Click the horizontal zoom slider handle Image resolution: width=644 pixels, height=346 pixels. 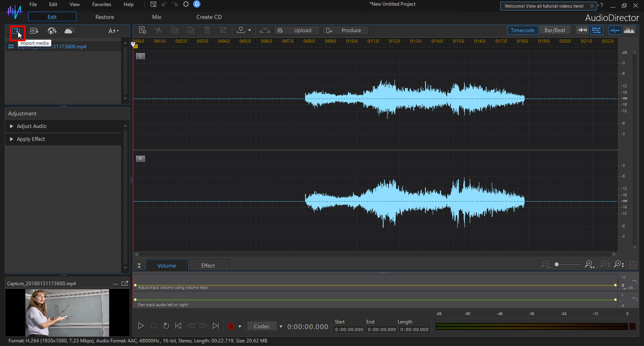tap(557, 264)
